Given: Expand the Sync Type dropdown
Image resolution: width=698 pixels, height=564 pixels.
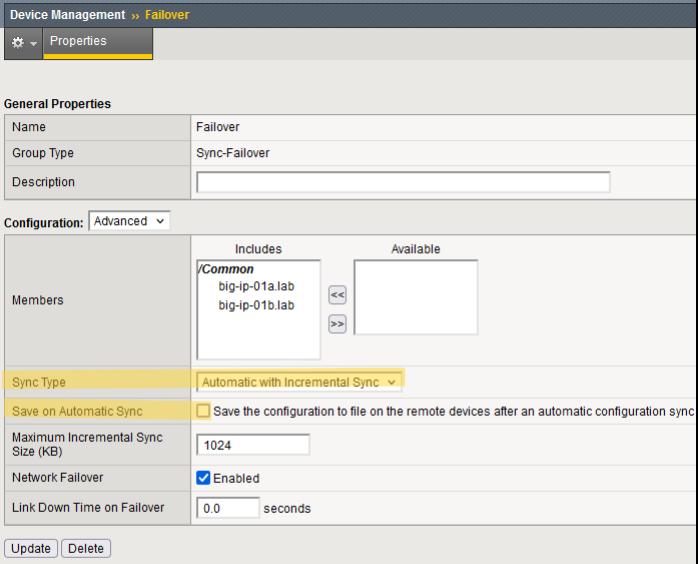Looking at the screenshot, I should 299,382.
